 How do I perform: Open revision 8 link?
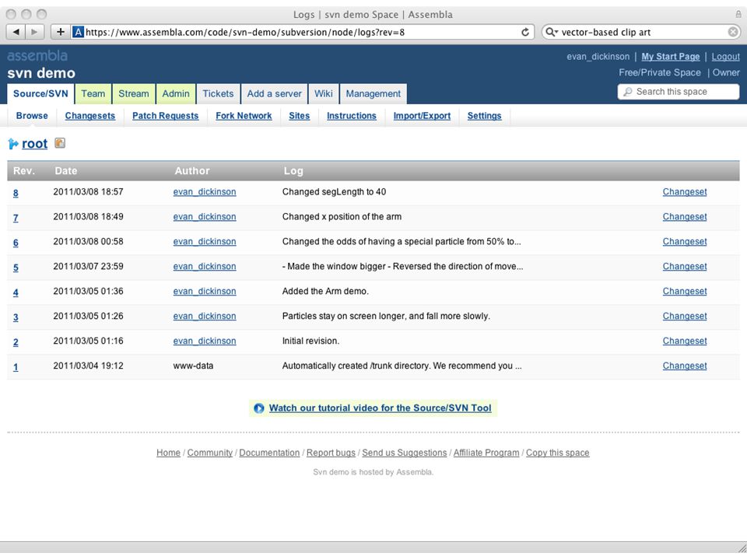coord(16,193)
